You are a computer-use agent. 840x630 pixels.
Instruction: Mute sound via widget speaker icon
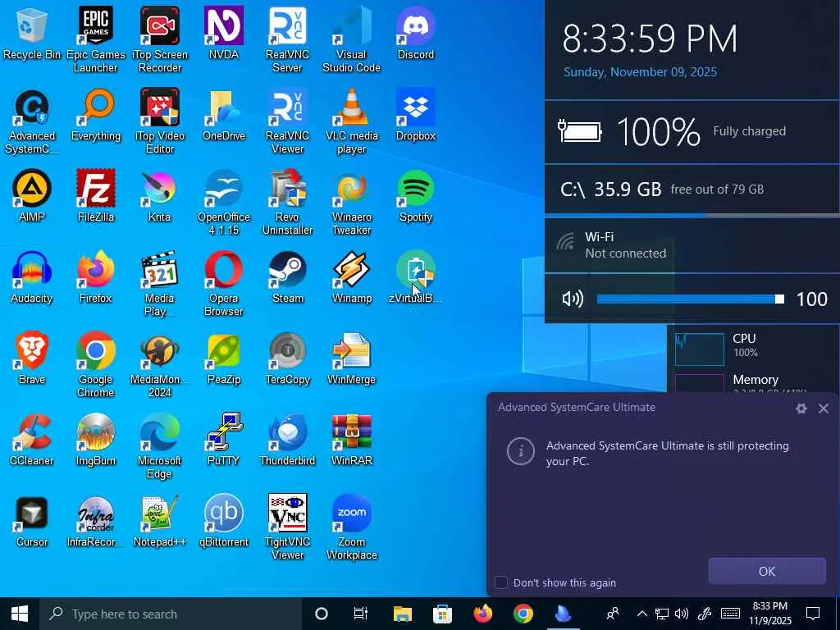pyautogui.click(x=573, y=299)
